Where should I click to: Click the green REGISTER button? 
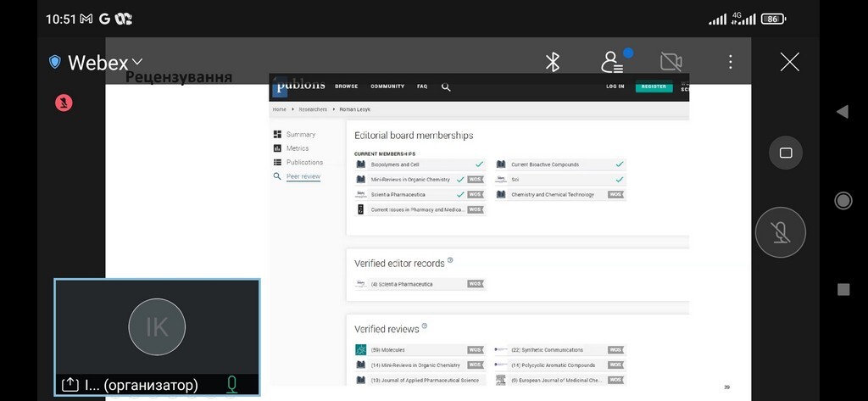(x=654, y=86)
